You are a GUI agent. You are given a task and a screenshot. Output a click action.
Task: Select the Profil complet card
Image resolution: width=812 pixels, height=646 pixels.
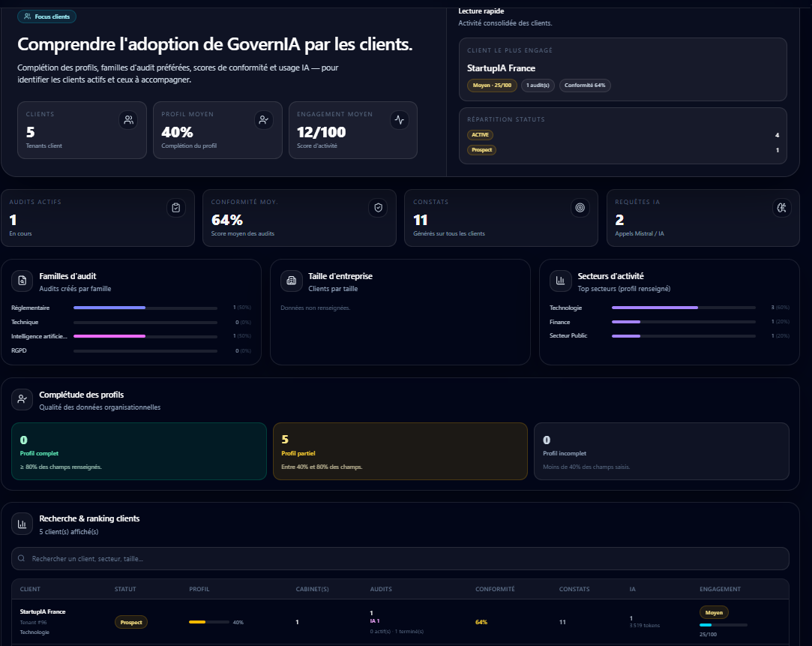[x=139, y=451]
